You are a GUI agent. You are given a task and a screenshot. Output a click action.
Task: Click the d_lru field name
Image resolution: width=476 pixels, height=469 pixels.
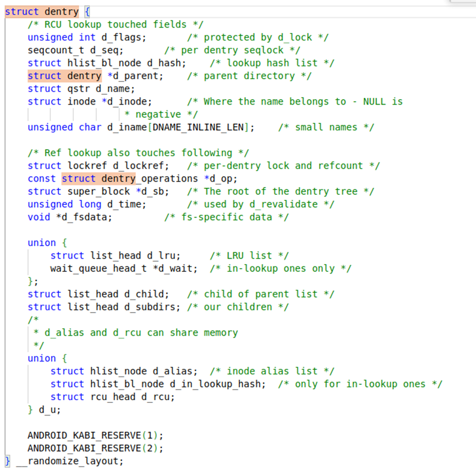coord(161,255)
